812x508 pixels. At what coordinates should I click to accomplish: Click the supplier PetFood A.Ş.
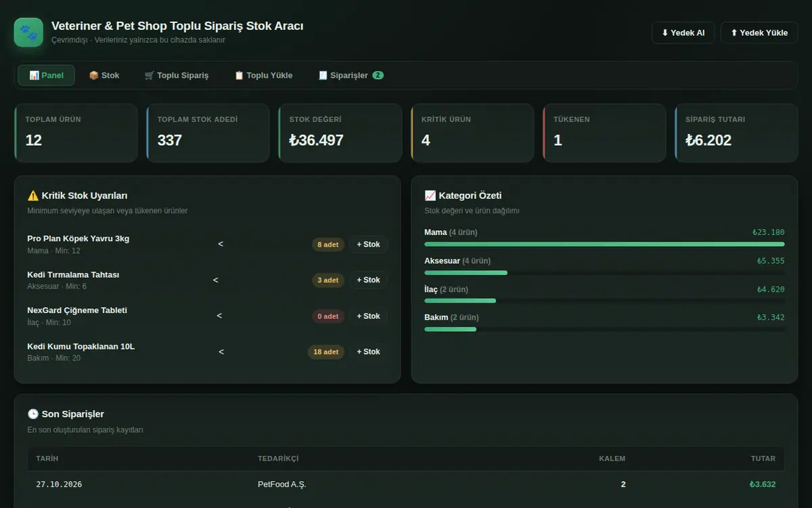click(x=282, y=484)
